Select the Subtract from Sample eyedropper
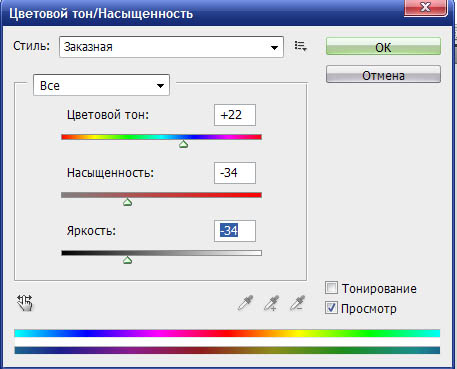Viewport: 457px width, 369px height. click(297, 303)
